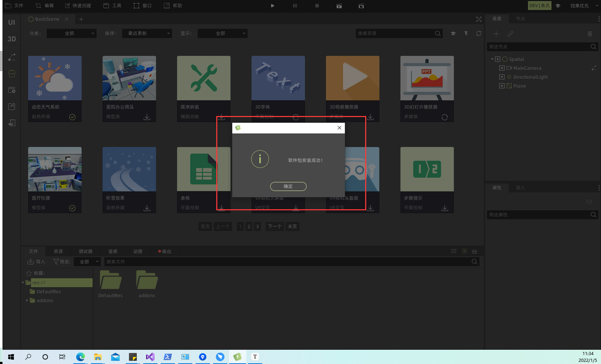Click the filter funnel icon beside resource search
The image size is (601, 364).
(466, 33)
